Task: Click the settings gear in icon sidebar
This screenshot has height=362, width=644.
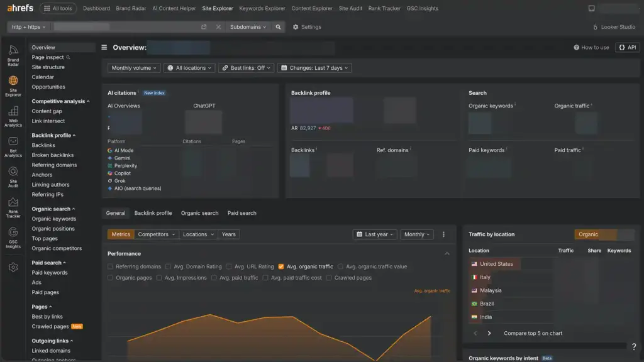Action: pyautogui.click(x=13, y=267)
